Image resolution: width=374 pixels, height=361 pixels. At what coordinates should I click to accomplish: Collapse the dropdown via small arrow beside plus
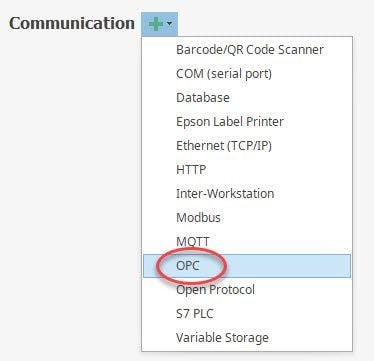coord(169,24)
